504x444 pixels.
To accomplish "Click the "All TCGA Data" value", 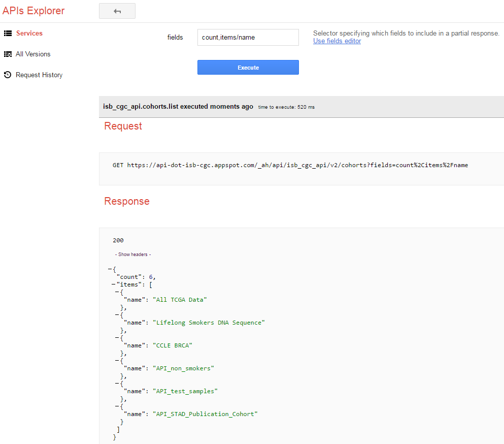I will click(x=180, y=300).
